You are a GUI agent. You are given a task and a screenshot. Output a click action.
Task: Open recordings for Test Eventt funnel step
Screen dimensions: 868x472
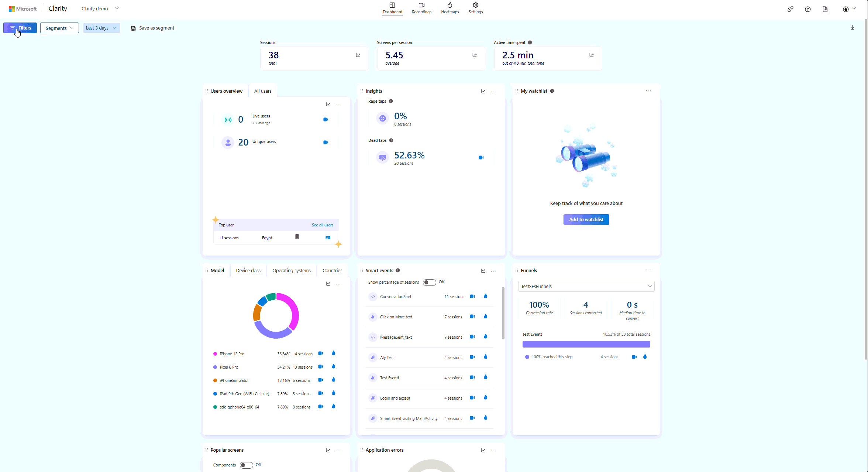634,357
